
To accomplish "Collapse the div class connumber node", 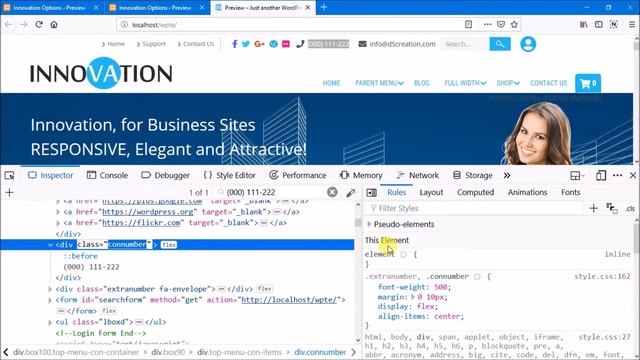I will pos(50,245).
